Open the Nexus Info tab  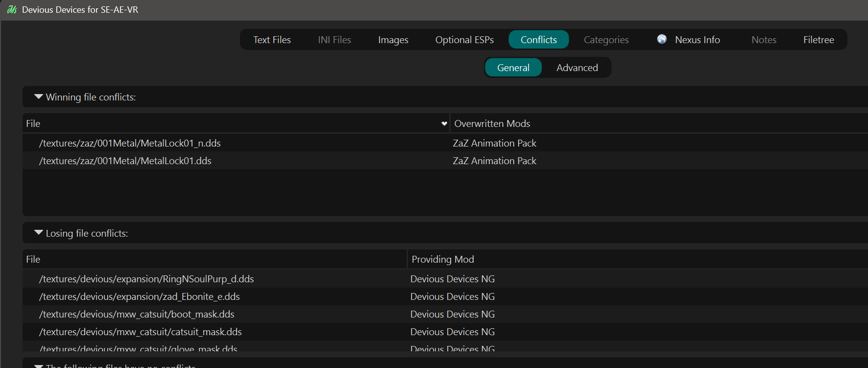689,40
